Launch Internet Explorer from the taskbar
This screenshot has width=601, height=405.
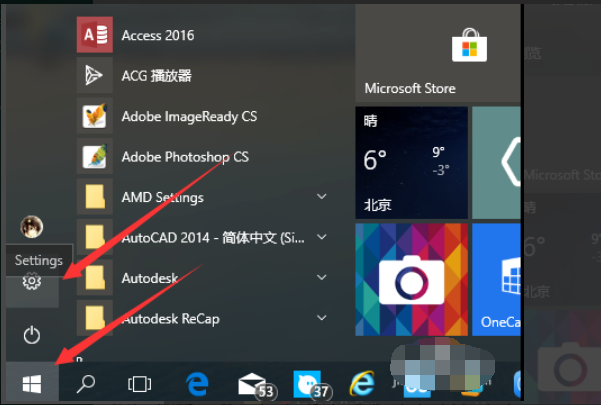pyautogui.click(x=362, y=383)
